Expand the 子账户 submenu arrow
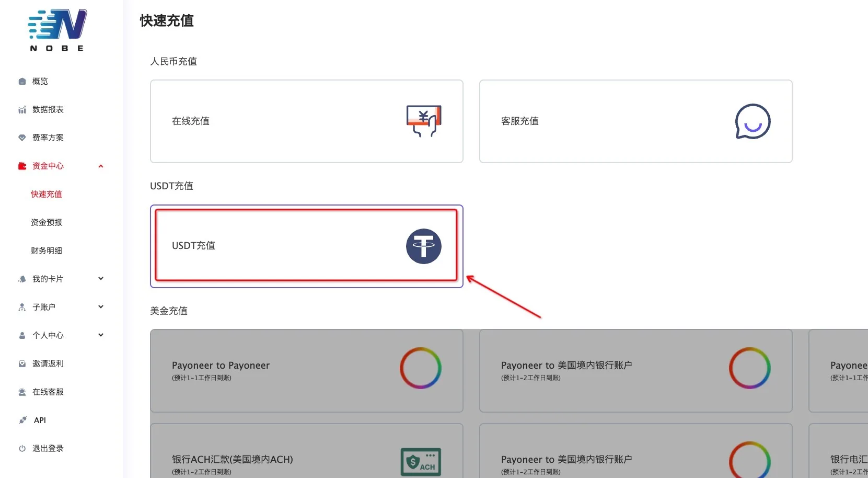The height and width of the screenshot is (478, 868). click(x=101, y=306)
